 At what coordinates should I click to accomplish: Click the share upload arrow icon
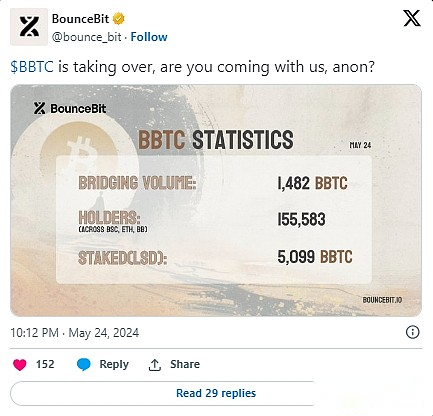[x=155, y=365]
